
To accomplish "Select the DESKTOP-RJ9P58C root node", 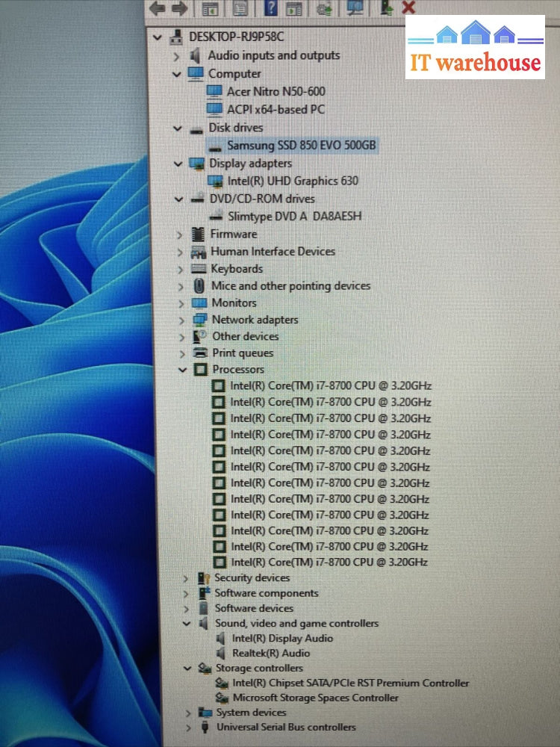I will tap(236, 37).
